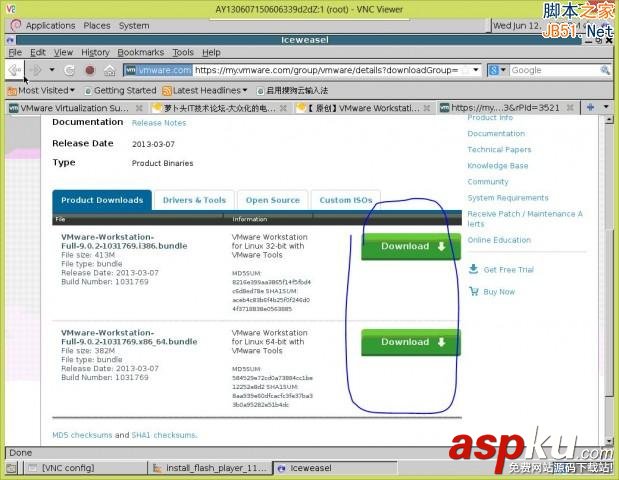Open Receive Patch / Maintenance Alerts link
The image size is (619, 480).
tap(525, 219)
